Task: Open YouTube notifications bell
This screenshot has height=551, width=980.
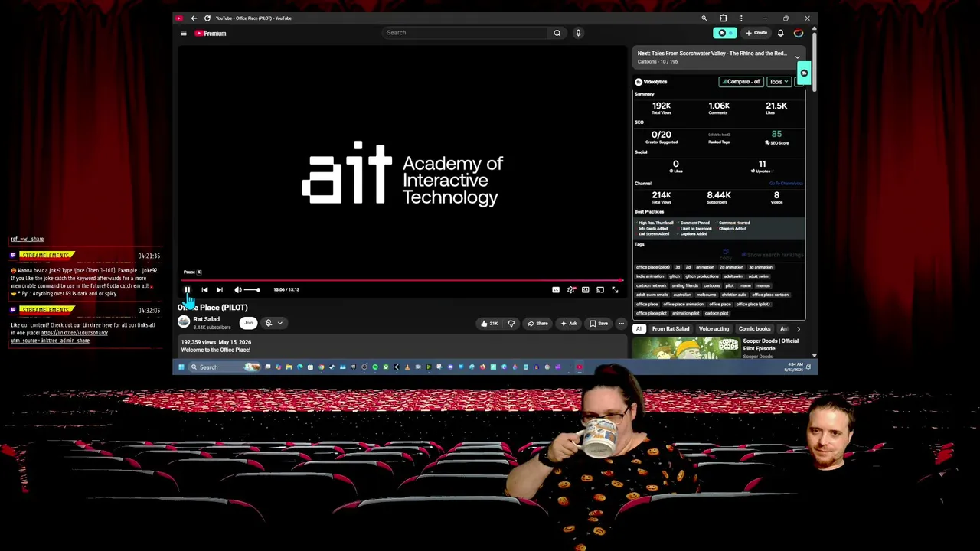Action: (x=780, y=33)
